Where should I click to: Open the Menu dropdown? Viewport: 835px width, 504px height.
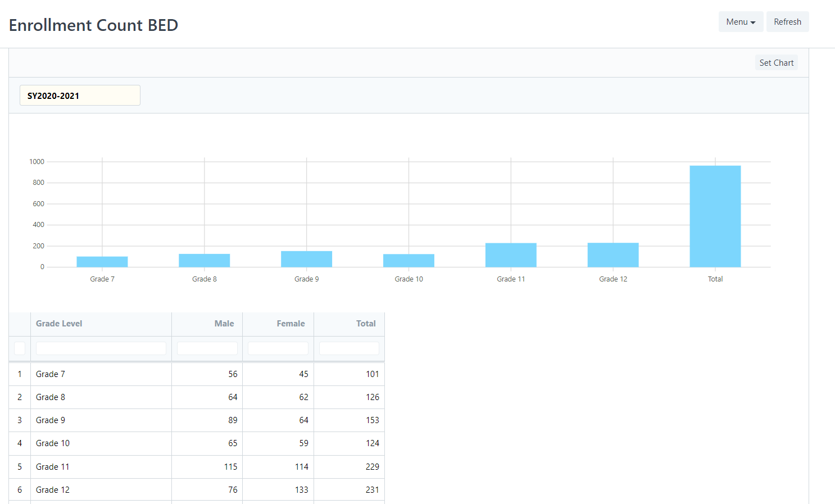coord(741,21)
